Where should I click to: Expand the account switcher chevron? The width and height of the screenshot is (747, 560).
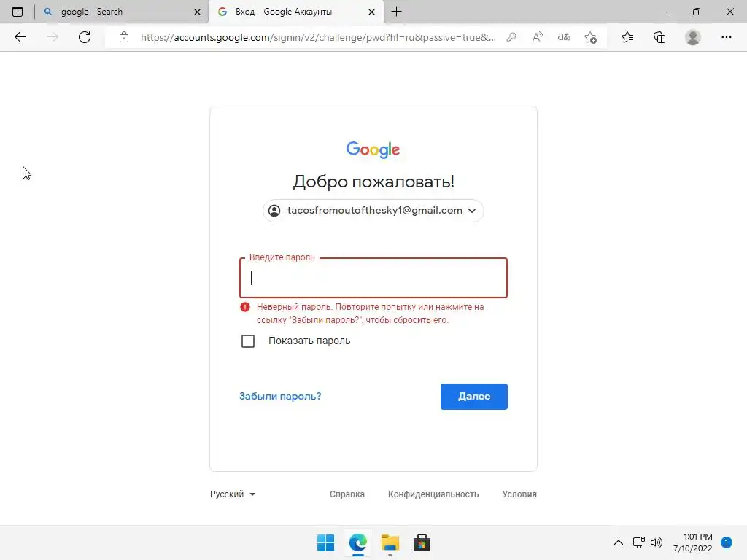[472, 211]
